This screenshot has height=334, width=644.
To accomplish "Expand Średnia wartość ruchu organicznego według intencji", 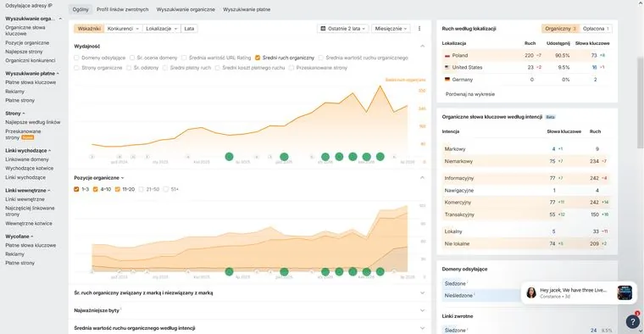I will tap(422, 328).
